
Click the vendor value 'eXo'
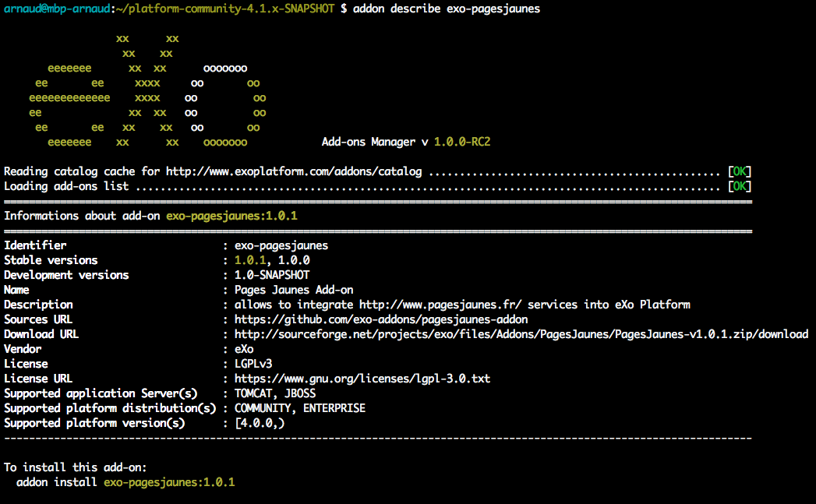244,349
